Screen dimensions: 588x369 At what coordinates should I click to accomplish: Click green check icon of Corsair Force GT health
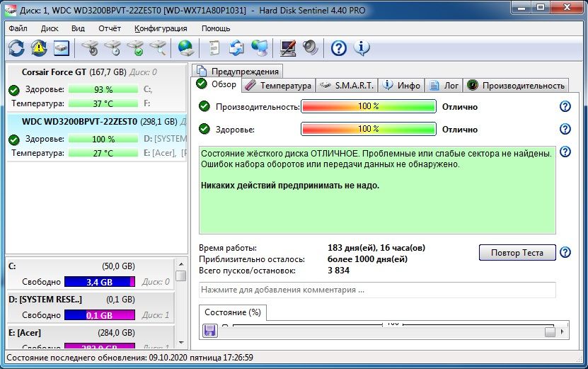14,90
